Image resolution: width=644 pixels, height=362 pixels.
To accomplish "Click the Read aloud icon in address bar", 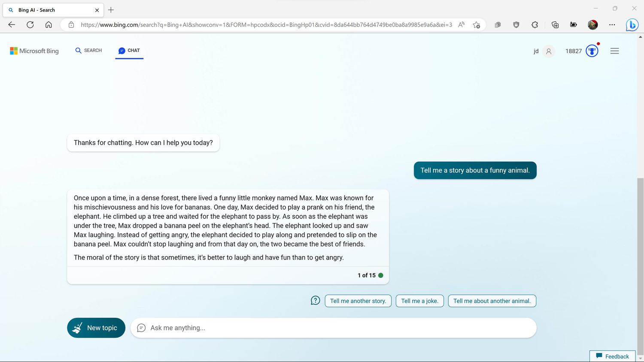I will (461, 25).
